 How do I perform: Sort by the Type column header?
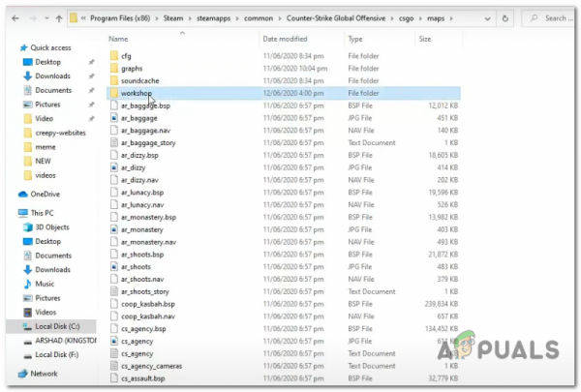coord(355,39)
